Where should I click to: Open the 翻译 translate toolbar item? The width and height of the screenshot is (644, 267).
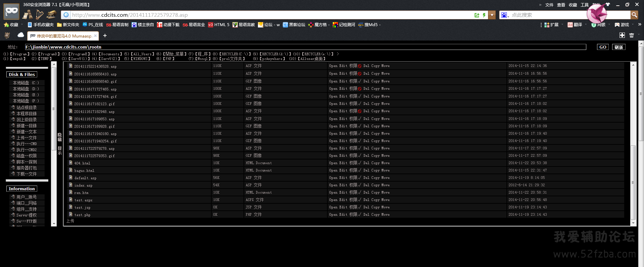pyautogui.click(x=575, y=24)
